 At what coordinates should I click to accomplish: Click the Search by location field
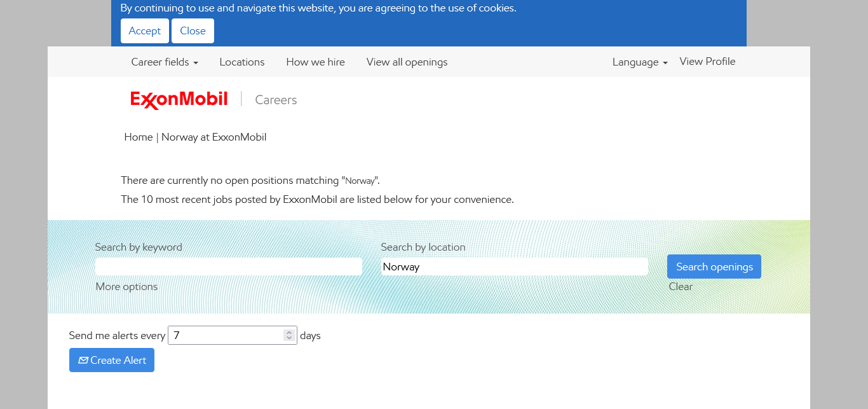tap(515, 267)
